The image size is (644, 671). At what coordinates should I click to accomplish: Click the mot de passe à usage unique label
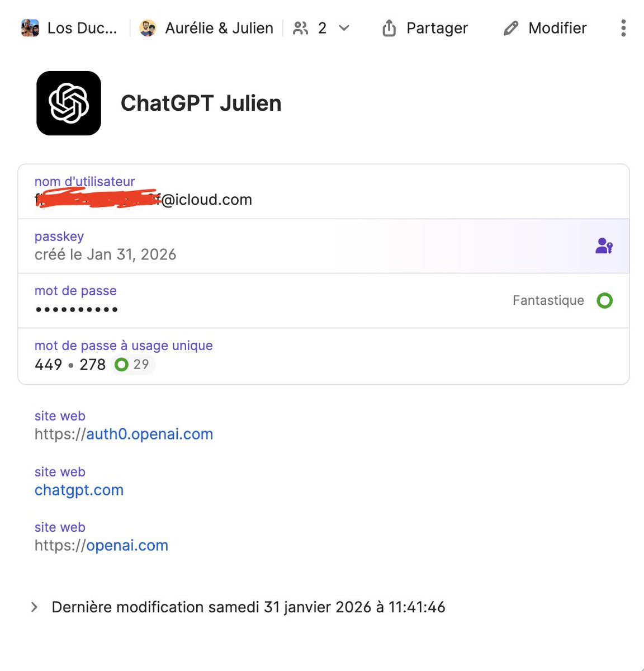124,346
